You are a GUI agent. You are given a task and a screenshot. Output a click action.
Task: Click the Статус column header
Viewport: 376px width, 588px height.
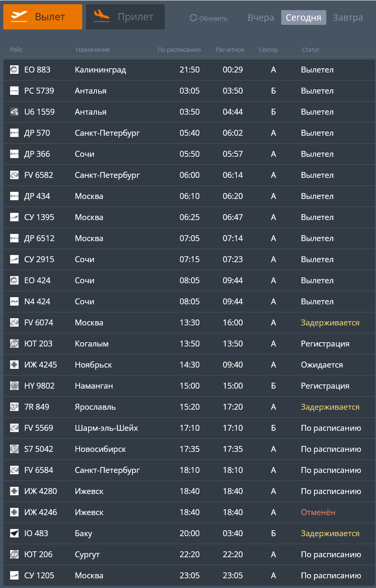311,50
